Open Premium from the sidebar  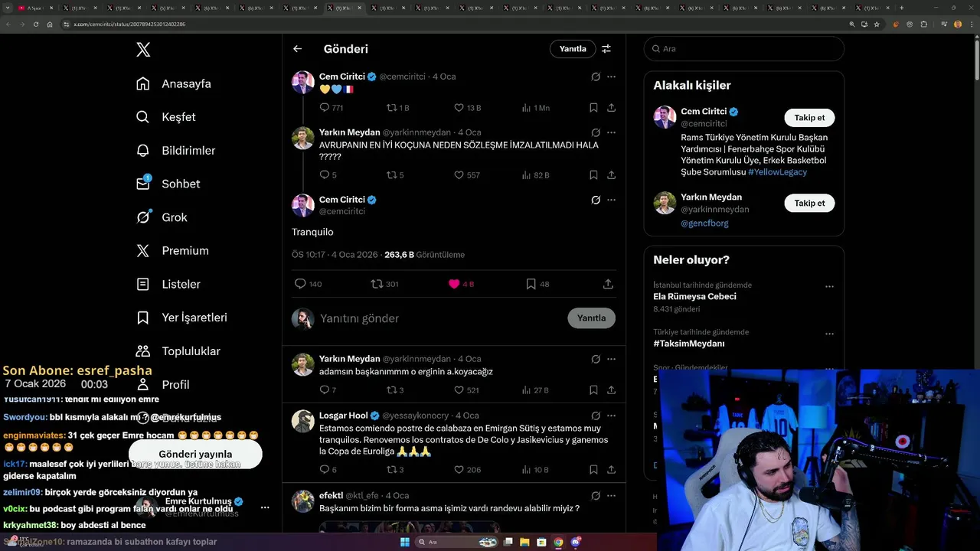pyautogui.click(x=172, y=250)
